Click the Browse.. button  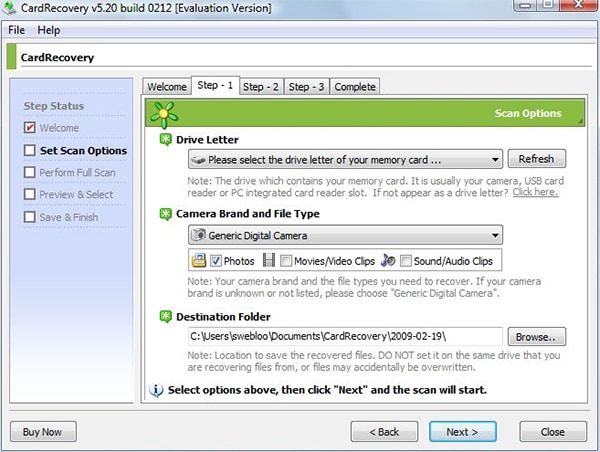click(536, 337)
